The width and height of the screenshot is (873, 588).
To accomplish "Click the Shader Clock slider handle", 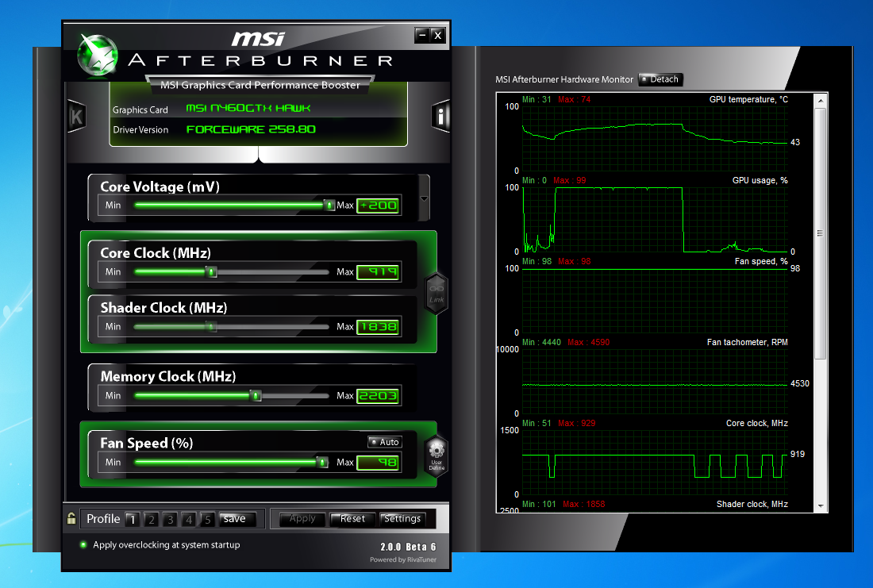I will (x=212, y=326).
